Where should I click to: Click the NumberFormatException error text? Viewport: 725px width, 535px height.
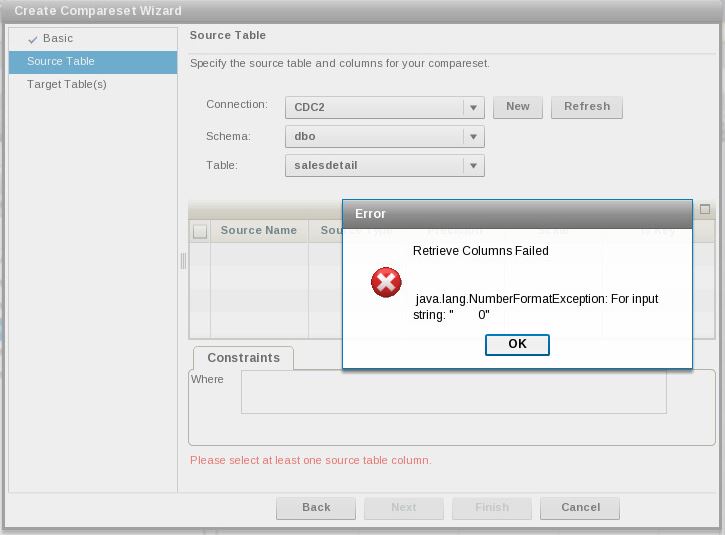535,307
